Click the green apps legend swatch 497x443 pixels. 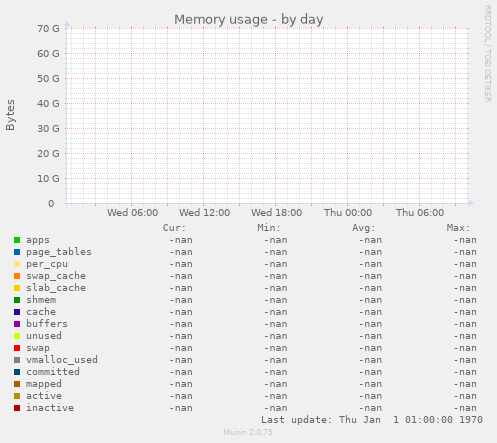[17, 240]
